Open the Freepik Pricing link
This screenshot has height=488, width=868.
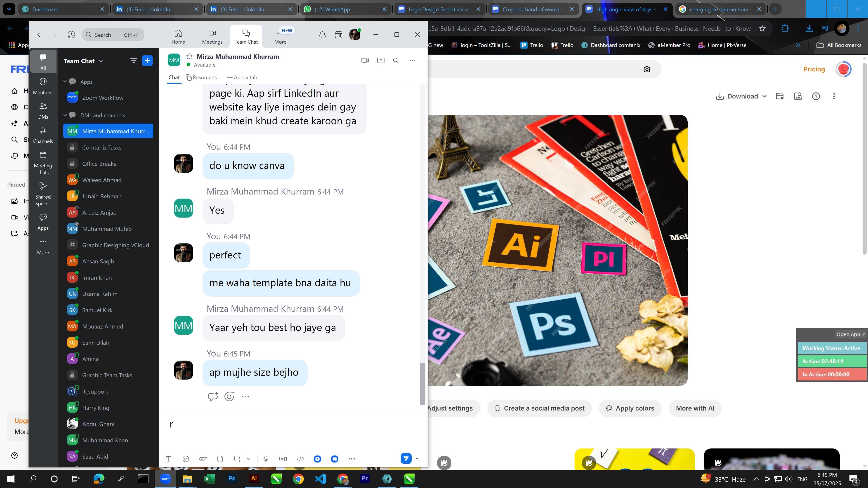pyautogui.click(x=814, y=69)
